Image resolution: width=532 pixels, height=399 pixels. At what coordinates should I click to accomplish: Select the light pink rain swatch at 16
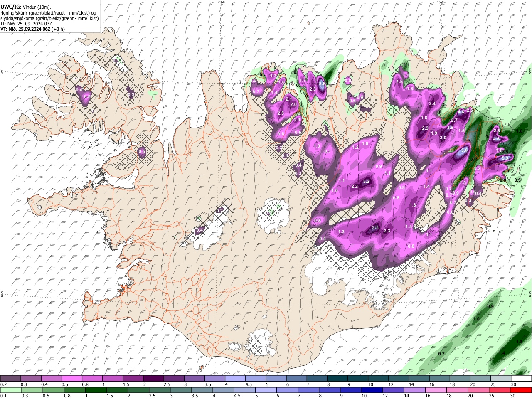(436, 390)
